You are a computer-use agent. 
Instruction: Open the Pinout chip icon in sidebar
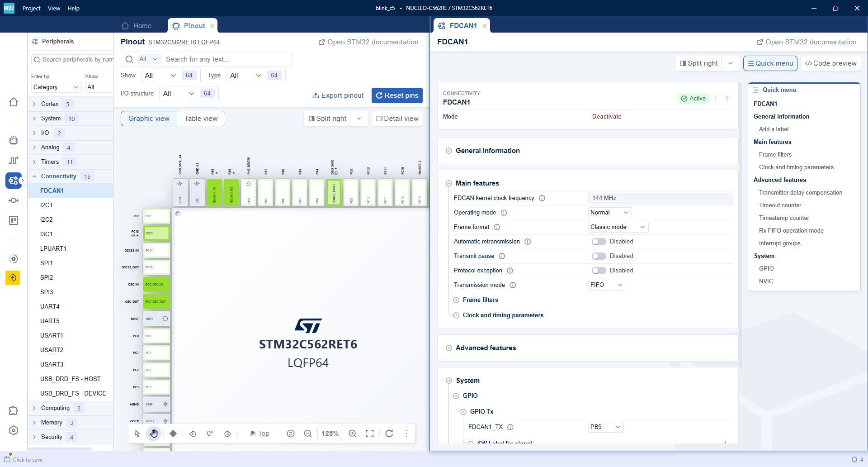pos(14,141)
